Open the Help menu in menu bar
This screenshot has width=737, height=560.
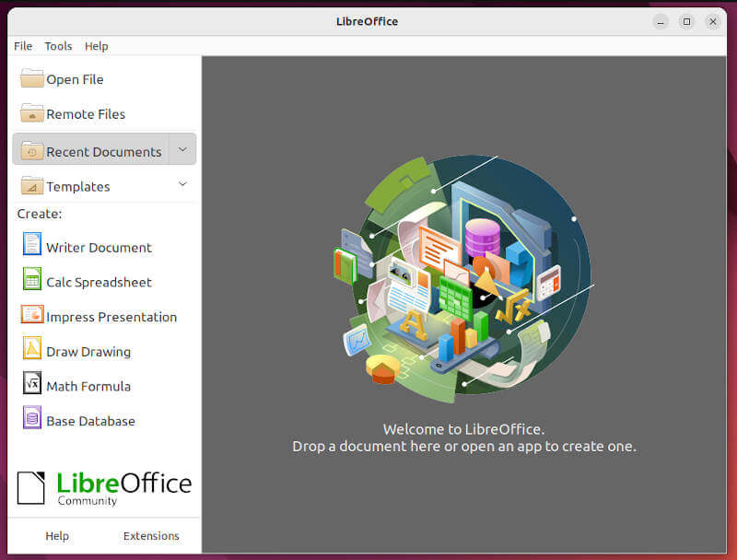97,46
